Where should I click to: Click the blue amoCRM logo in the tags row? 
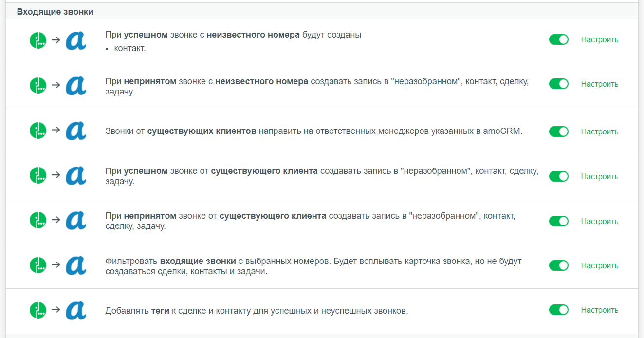pyautogui.click(x=75, y=310)
